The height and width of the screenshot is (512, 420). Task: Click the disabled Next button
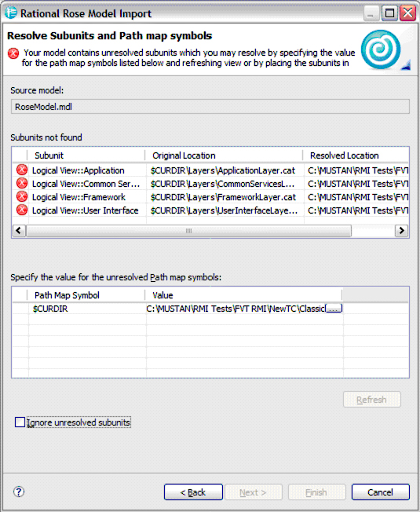click(254, 492)
